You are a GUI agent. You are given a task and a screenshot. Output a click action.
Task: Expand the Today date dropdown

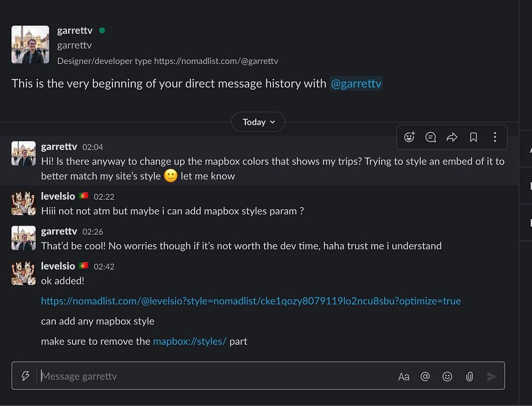[x=259, y=122]
